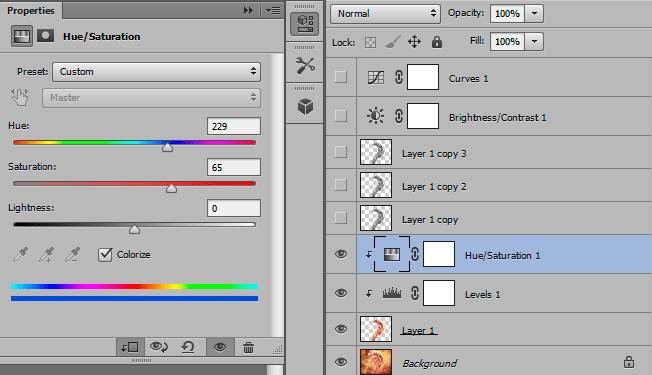Reset adjustment to defaults icon
The image size is (652, 375).
188,347
